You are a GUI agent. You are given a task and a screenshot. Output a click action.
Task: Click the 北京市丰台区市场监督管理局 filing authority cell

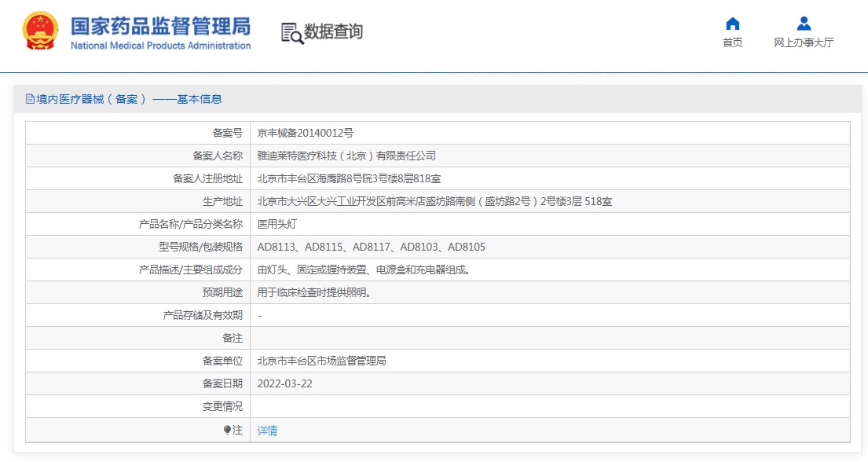click(x=322, y=361)
